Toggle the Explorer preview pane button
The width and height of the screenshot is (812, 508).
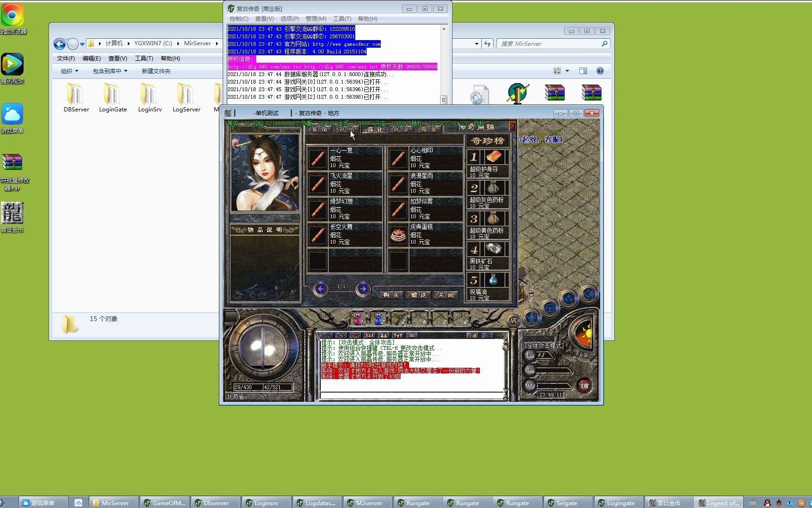[x=583, y=71]
